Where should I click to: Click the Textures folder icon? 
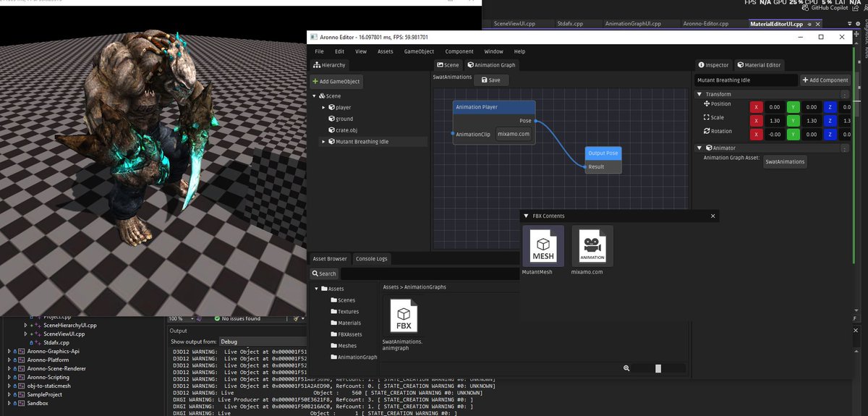pos(333,312)
